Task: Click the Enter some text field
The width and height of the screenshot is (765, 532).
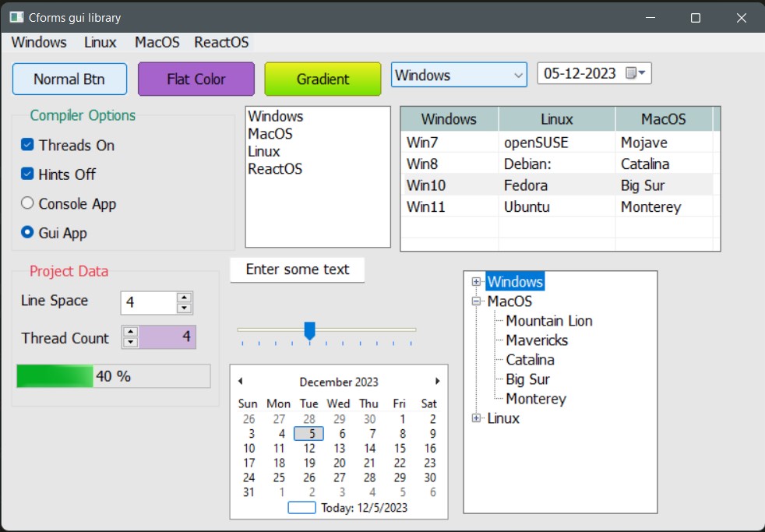Action: click(x=297, y=270)
